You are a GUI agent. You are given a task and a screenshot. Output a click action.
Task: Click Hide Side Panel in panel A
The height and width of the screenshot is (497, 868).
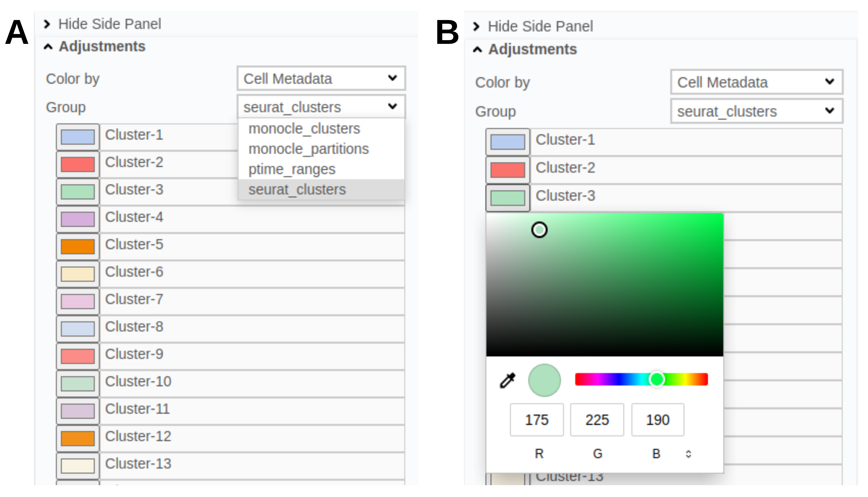pos(109,24)
